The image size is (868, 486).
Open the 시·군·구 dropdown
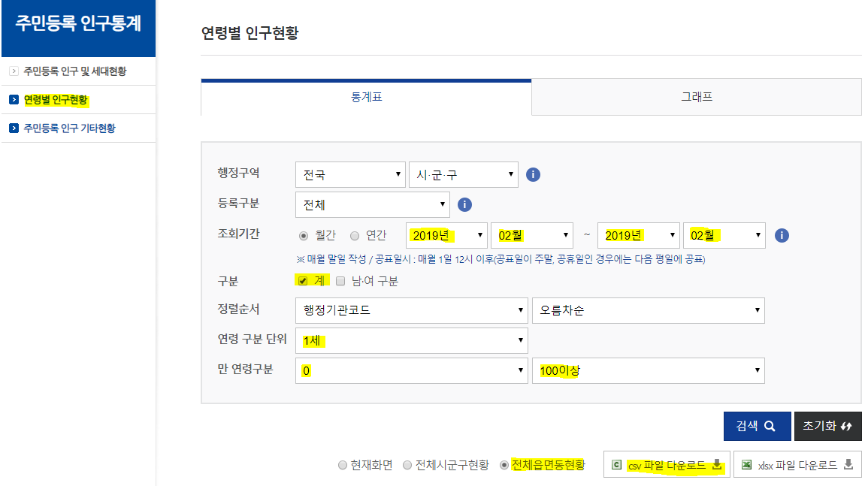click(464, 175)
